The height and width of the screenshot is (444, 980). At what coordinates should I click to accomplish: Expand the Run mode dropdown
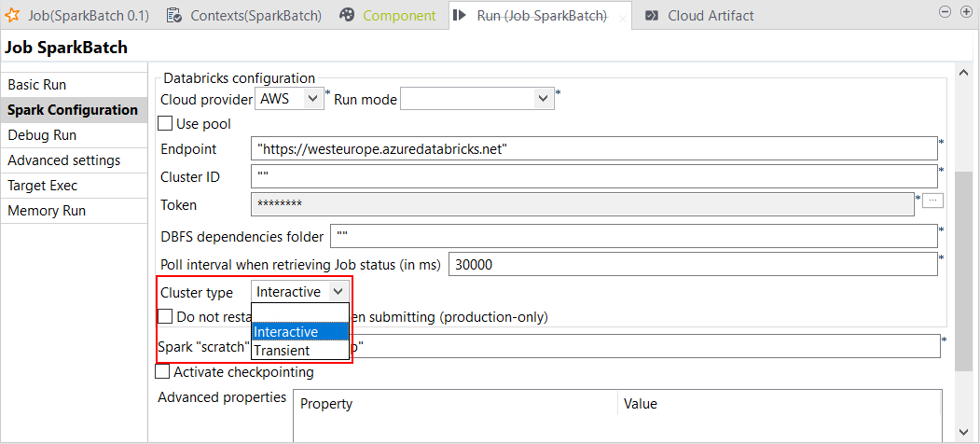tap(544, 99)
